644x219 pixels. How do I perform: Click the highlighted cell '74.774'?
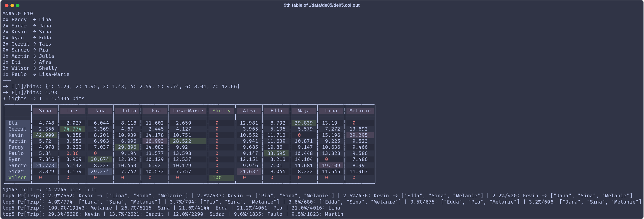pos(72,129)
